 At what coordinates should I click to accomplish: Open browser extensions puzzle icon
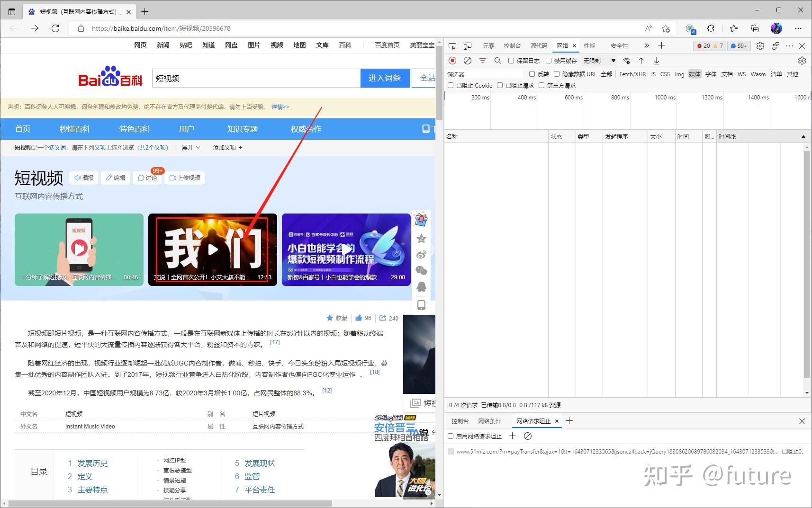pyautogui.click(x=711, y=28)
